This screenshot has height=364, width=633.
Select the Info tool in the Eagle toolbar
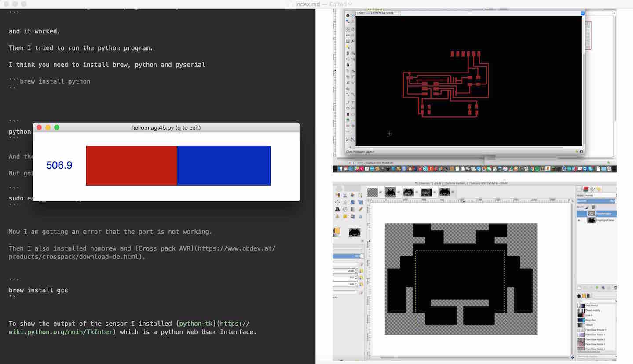point(348,15)
